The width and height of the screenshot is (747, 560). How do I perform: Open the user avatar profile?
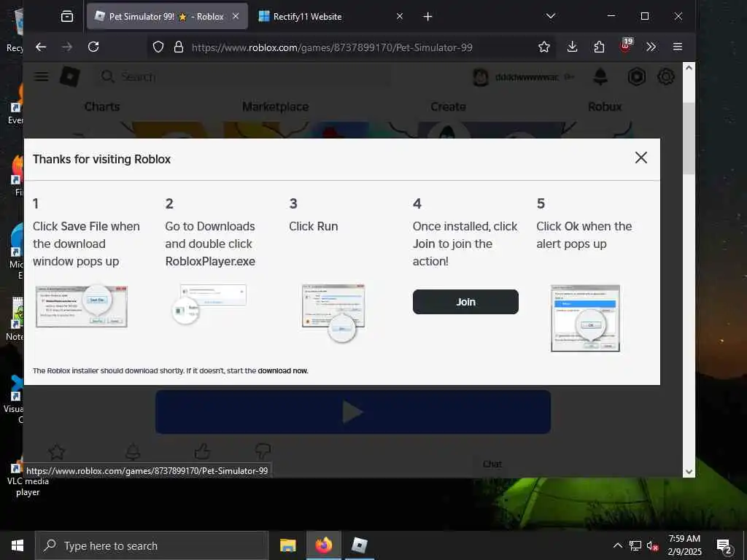[x=480, y=77]
